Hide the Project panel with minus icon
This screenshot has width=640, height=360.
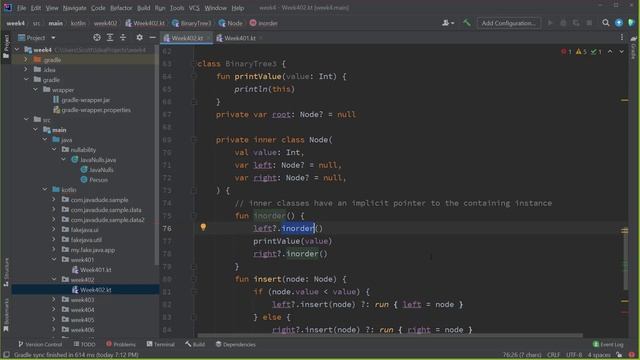tap(153, 38)
